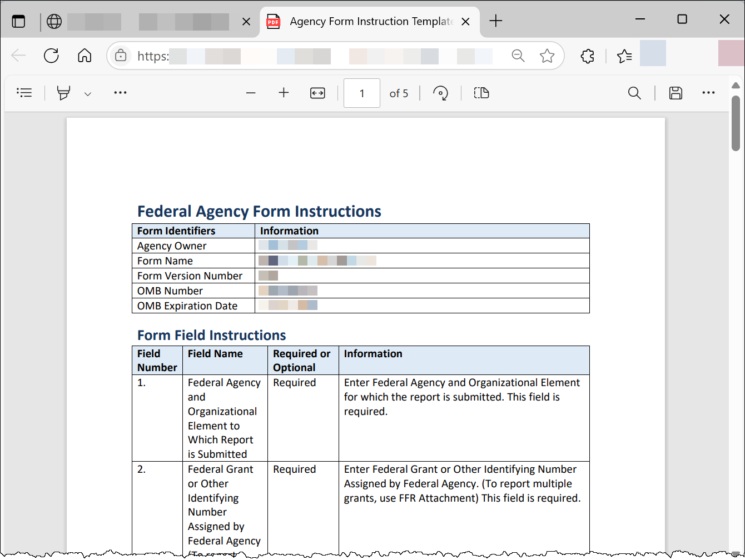Open the tab actions menu icon
This screenshot has width=745, height=560.
(19, 21)
